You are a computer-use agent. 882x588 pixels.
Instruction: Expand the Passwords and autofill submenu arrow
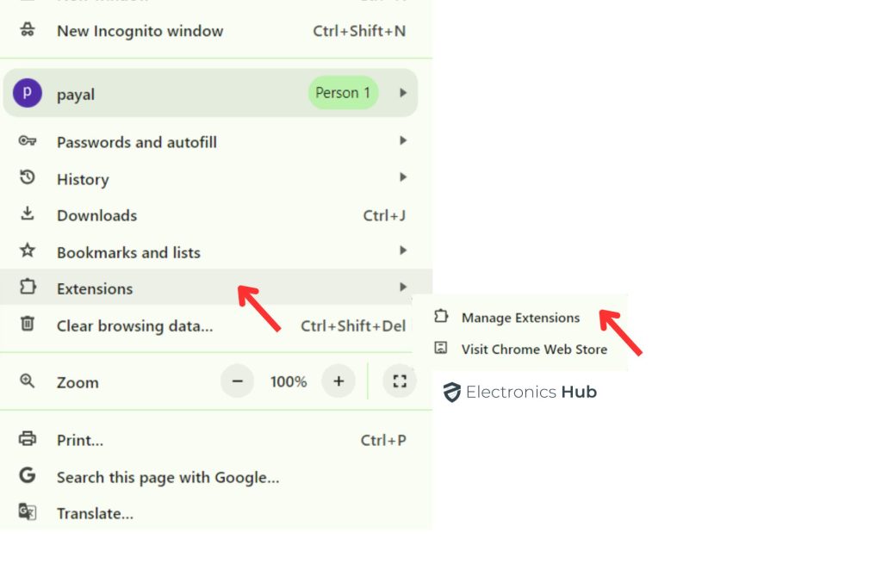(402, 141)
